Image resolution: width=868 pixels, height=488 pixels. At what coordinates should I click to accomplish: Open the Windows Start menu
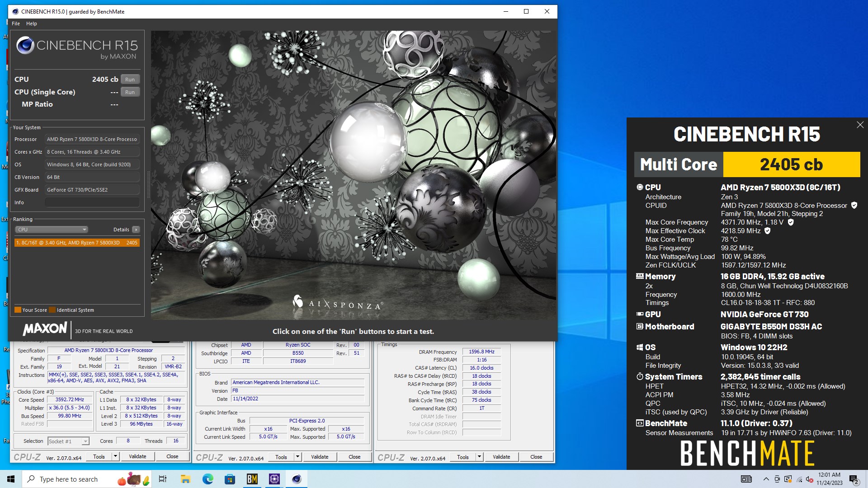tap(11, 479)
